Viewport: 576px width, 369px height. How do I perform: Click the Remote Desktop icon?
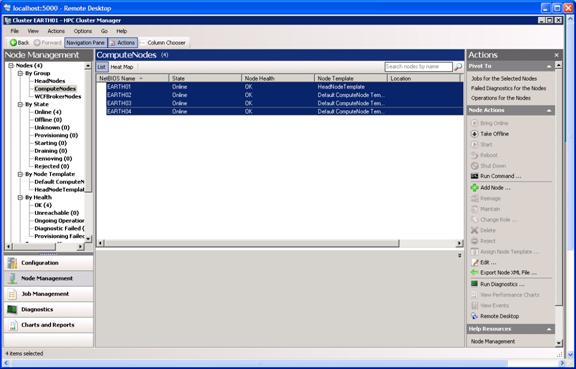pos(474,316)
